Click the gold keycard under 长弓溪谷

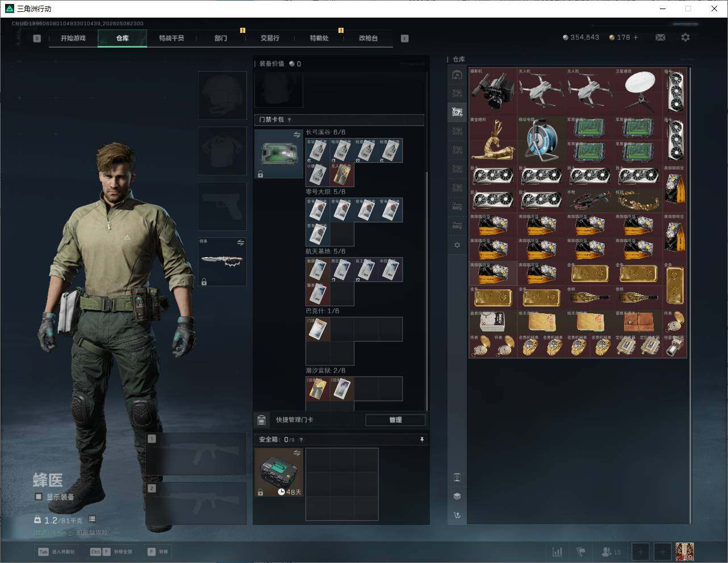[342, 175]
